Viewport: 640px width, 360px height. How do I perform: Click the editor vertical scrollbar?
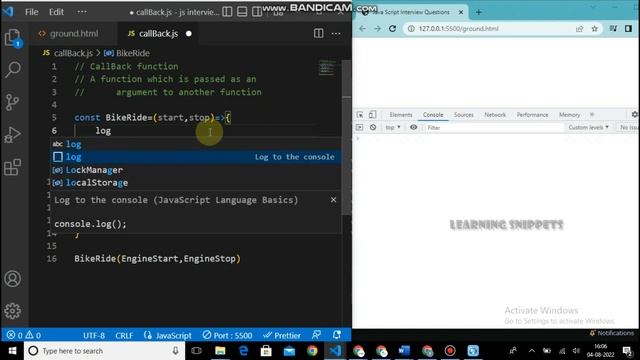point(347,138)
